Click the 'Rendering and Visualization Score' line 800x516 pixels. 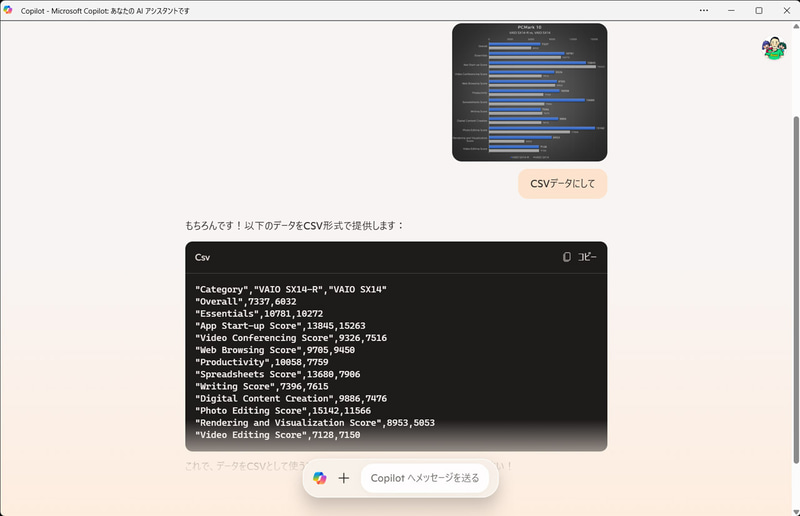coord(315,423)
